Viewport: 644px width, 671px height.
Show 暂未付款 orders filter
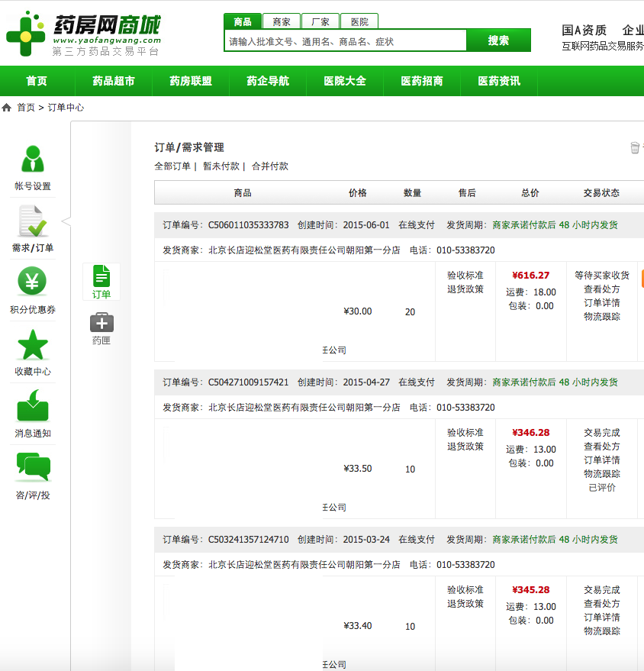point(221,166)
